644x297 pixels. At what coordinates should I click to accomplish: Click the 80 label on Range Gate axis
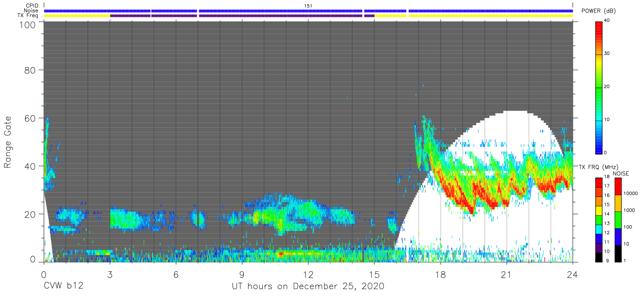(30, 70)
